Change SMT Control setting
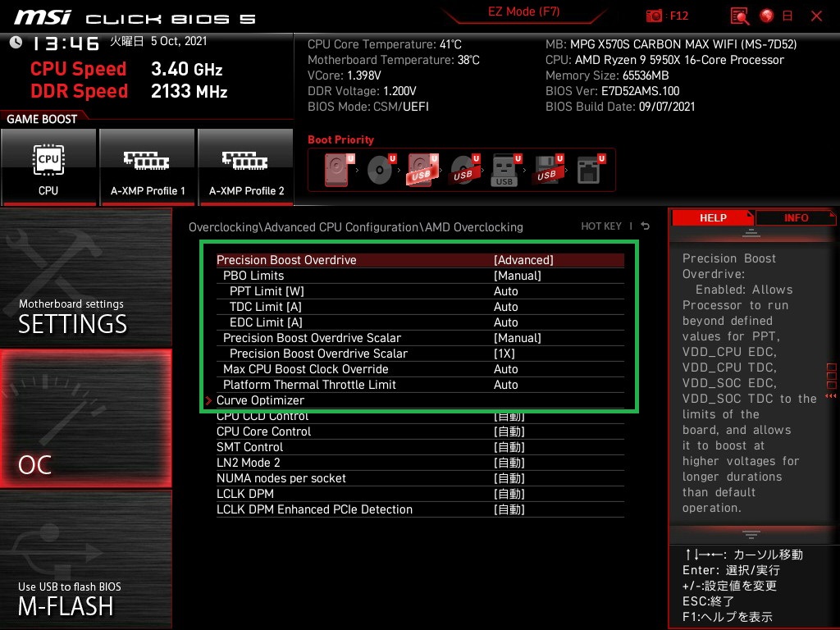This screenshot has height=630, width=840. (420, 447)
